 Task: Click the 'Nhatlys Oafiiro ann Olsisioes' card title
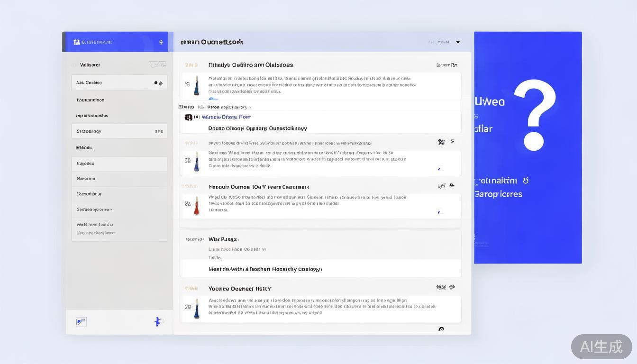(251, 65)
